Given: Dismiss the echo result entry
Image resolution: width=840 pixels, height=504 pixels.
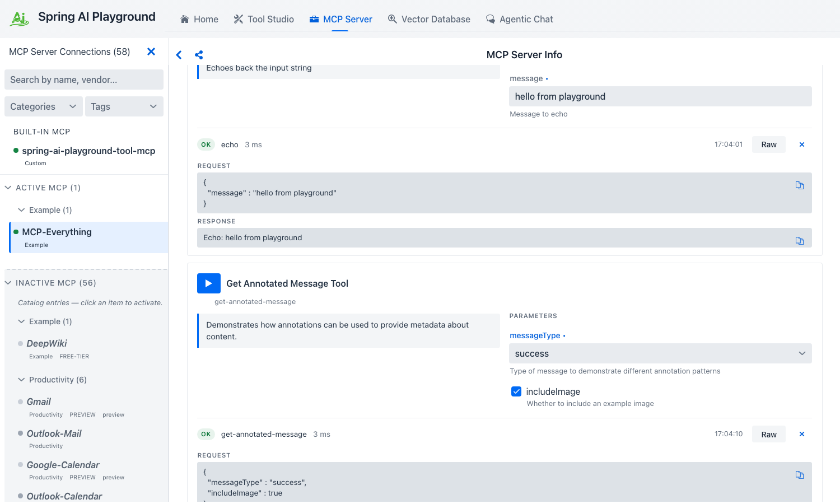Looking at the screenshot, I should point(802,144).
